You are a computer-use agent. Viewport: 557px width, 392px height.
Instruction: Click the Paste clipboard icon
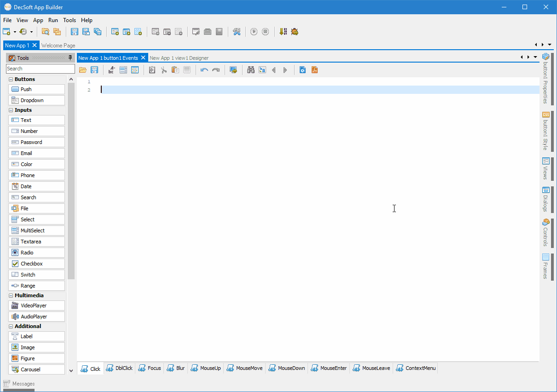[175, 70]
